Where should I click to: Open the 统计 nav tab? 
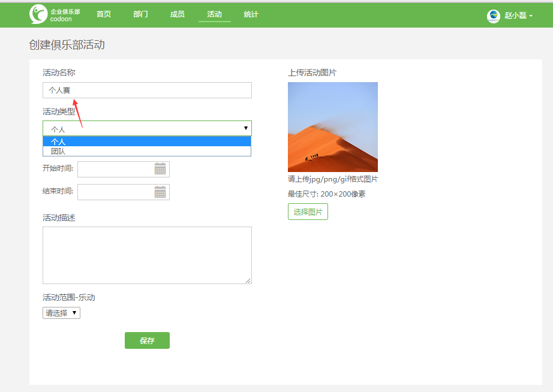pyautogui.click(x=251, y=14)
